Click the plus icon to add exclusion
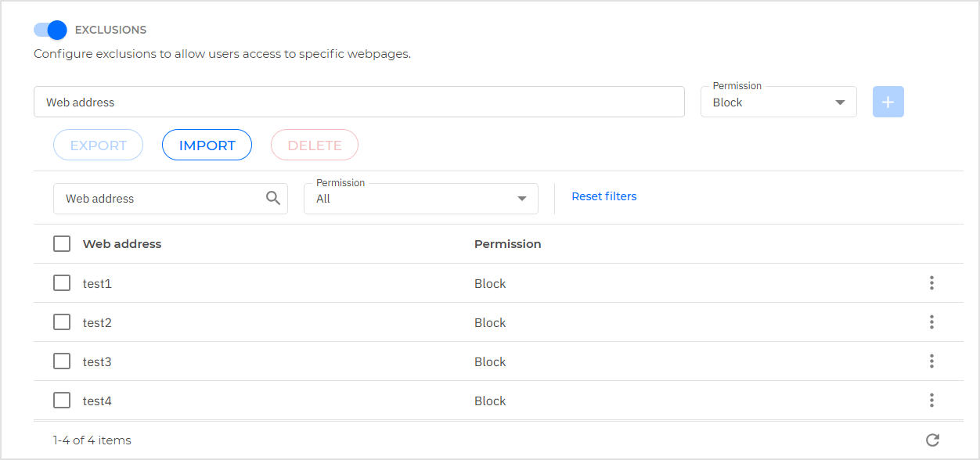 tap(888, 102)
